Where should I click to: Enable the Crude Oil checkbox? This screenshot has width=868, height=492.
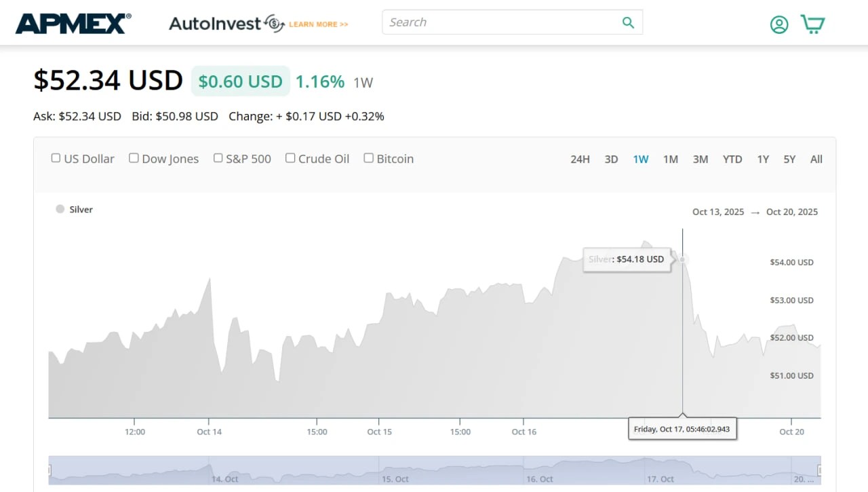coord(290,158)
